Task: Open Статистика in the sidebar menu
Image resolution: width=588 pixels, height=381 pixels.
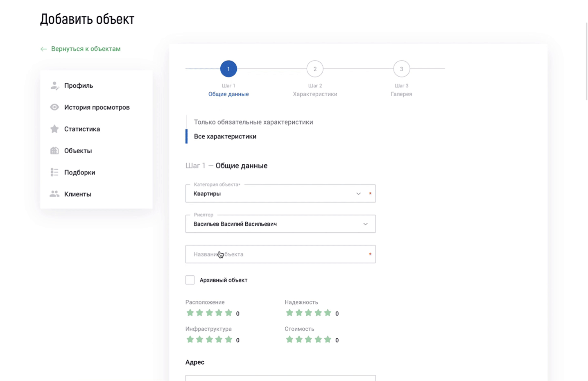Action: tap(82, 129)
